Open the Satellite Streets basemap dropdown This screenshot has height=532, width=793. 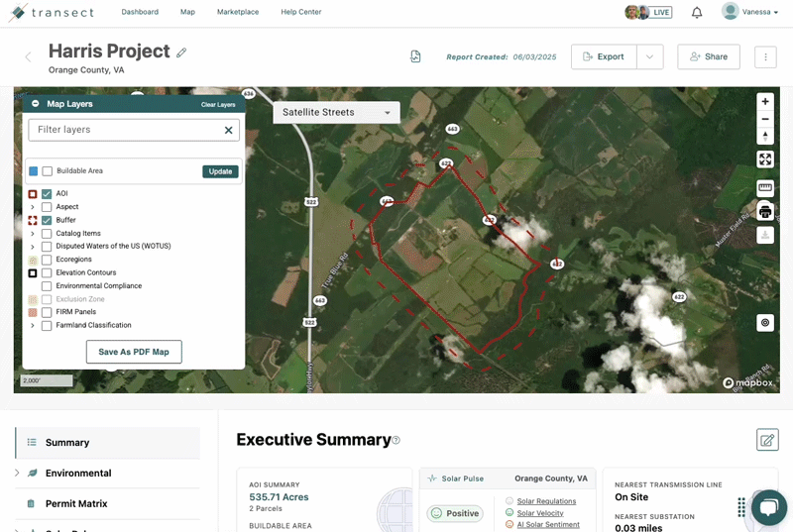pyautogui.click(x=336, y=113)
